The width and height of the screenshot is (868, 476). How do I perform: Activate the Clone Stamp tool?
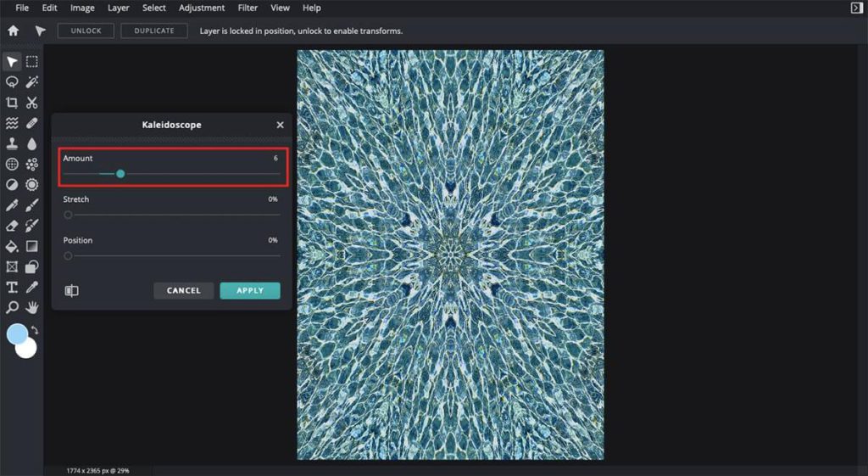click(12, 143)
